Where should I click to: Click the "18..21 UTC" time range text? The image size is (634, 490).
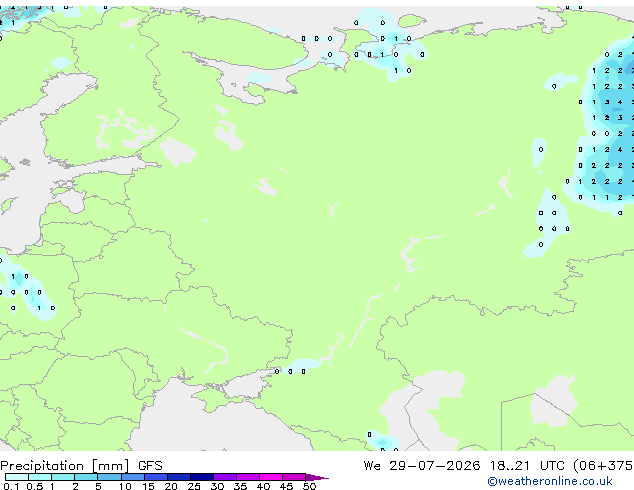tap(529, 466)
